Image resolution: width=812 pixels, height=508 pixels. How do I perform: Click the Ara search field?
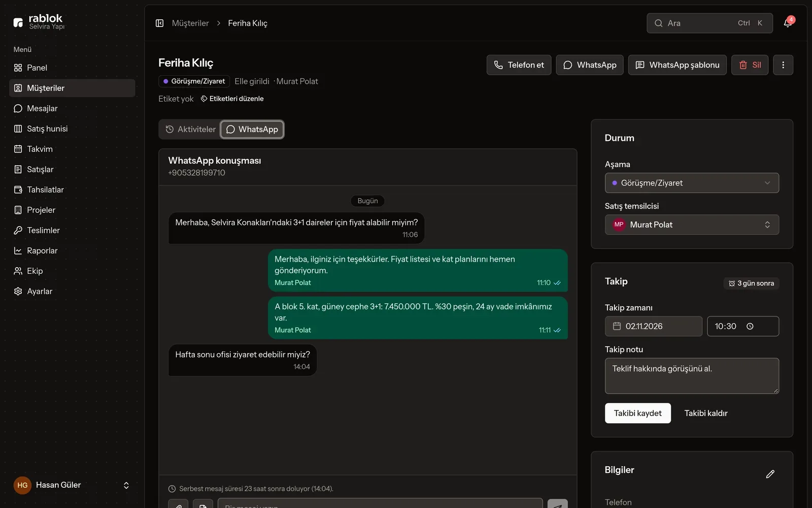pos(709,23)
